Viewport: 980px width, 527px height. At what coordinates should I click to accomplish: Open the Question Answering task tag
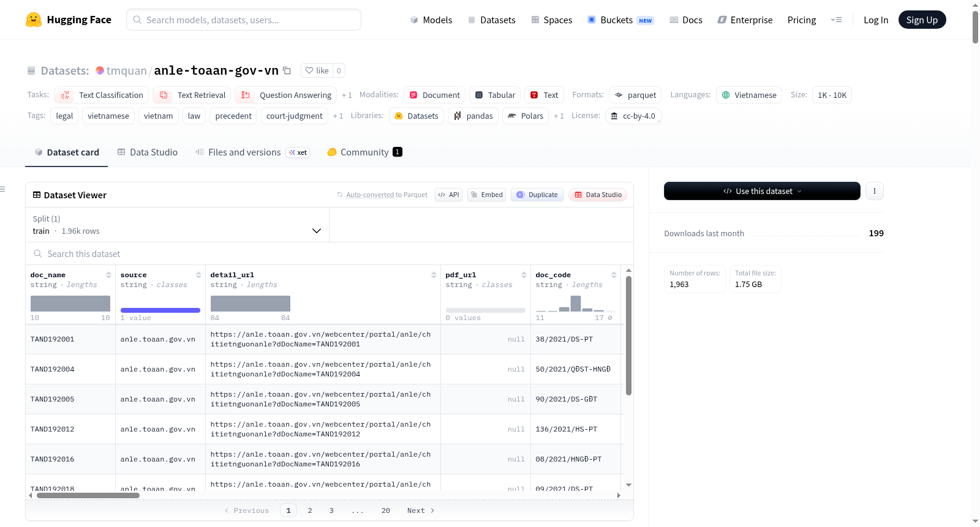pyautogui.click(x=286, y=95)
